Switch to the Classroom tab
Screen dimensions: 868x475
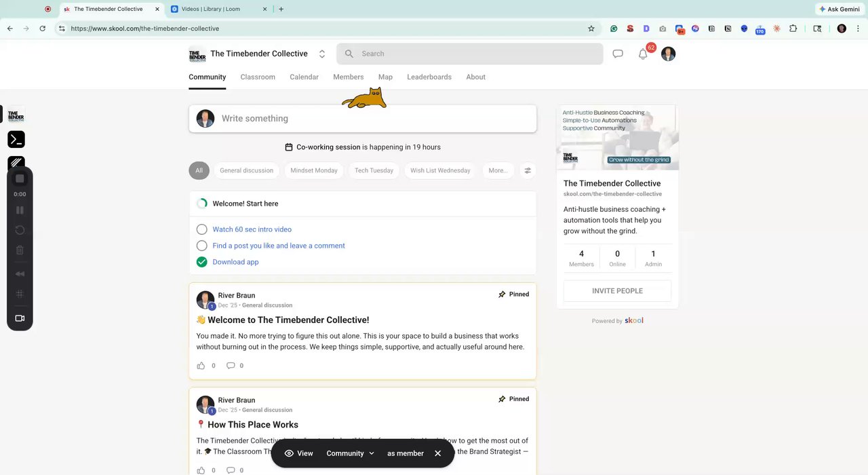258,77
